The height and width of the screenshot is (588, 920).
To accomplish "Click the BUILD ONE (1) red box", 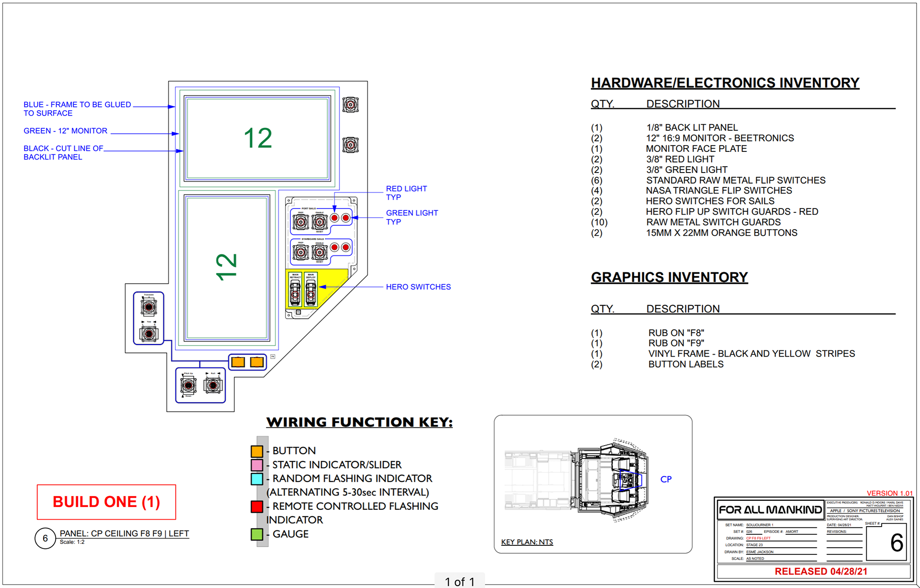I will 106,502.
